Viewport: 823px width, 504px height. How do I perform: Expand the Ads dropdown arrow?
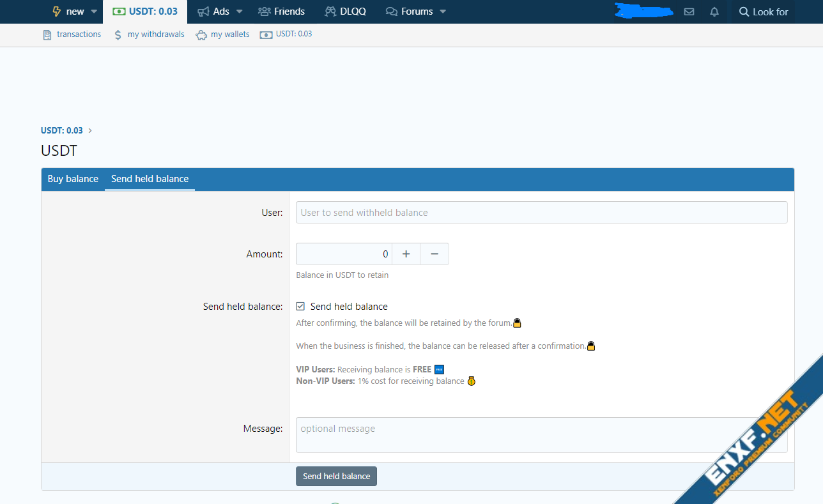[x=240, y=11]
